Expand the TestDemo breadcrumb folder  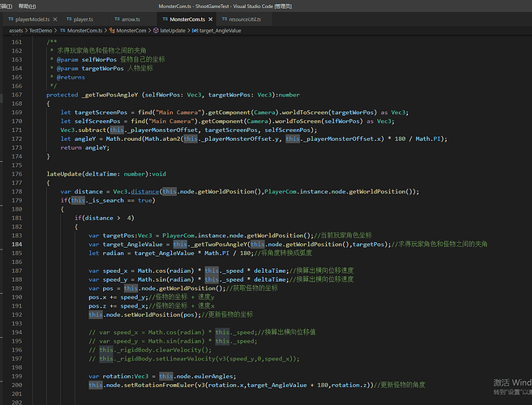click(41, 30)
